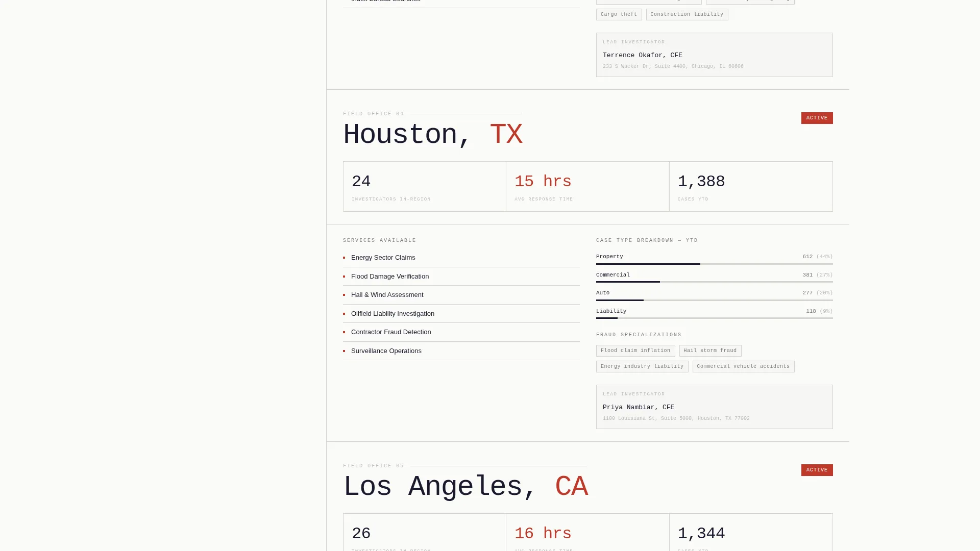The height and width of the screenshot is (551, 980).
Task: Select Surveillance Operations service
Action: tap(461, 351)
